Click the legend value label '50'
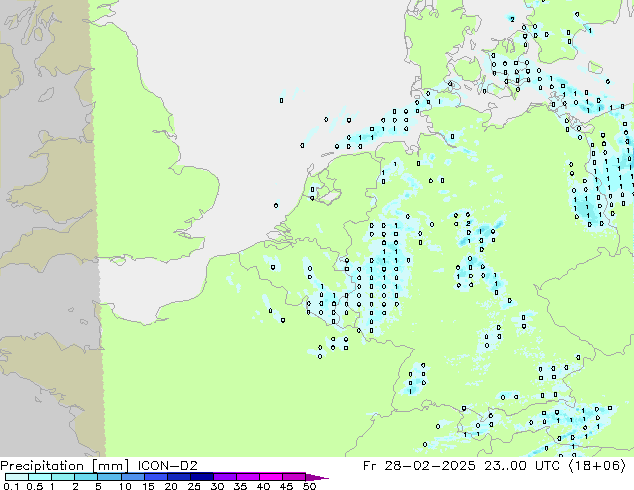Screen dimensions: 634x490 pos(309,486)
